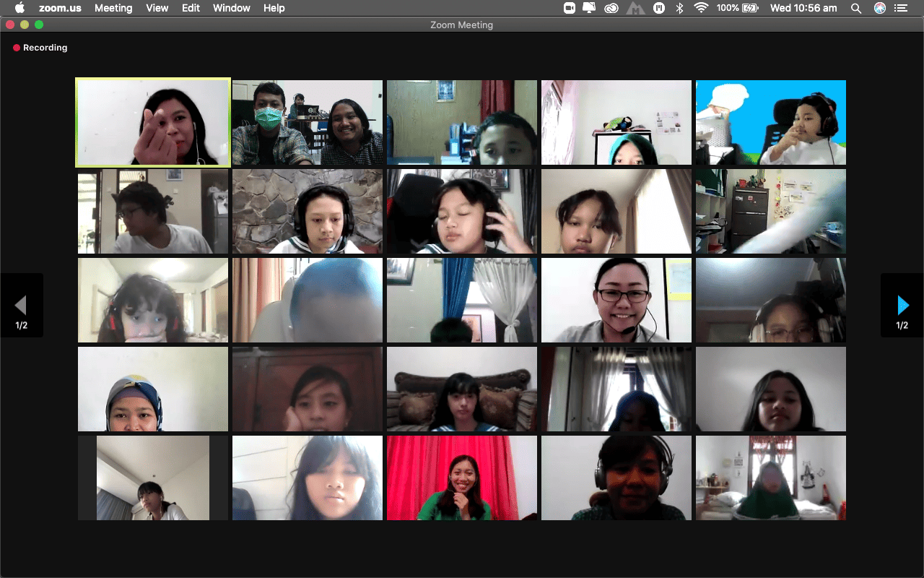Select tile with teal hijab below monitor
This screenshot has width=924, height=578.
616,123
